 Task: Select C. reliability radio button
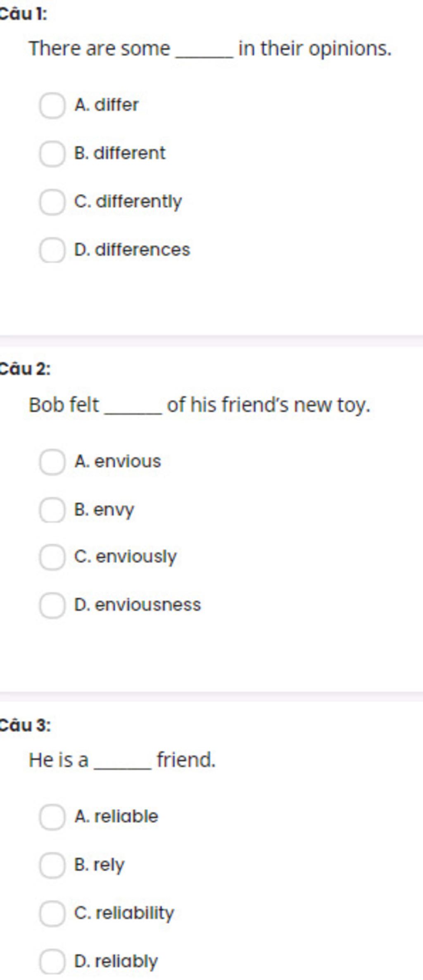point(52,913)
